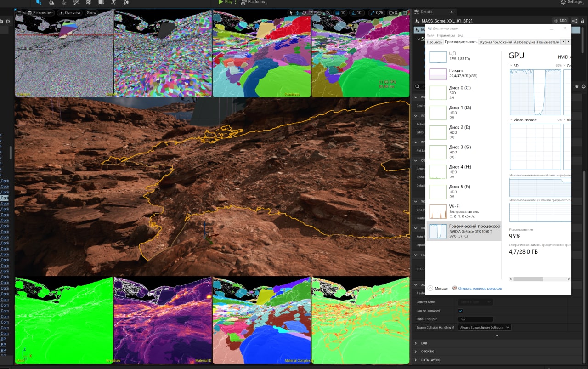Screen dimensions: 588x369
Task: Open Spawn Collision Handling dropdown
Action: 484,328
